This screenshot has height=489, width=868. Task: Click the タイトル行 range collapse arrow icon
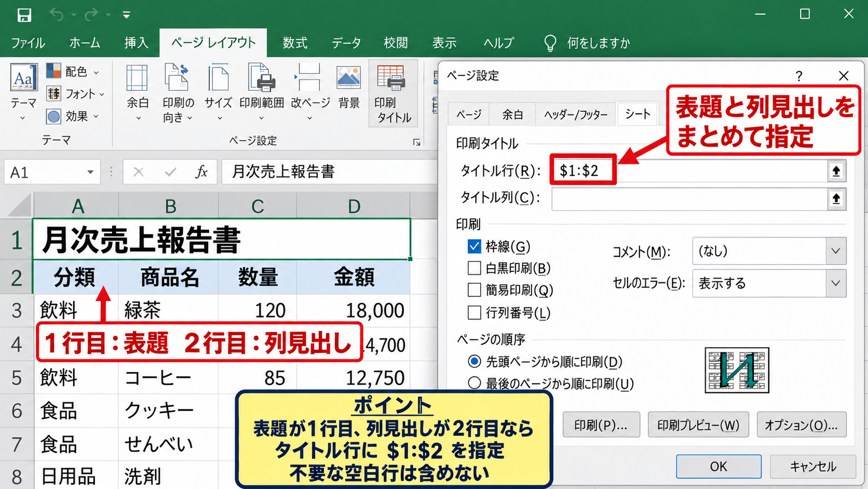tap(836, 171)
